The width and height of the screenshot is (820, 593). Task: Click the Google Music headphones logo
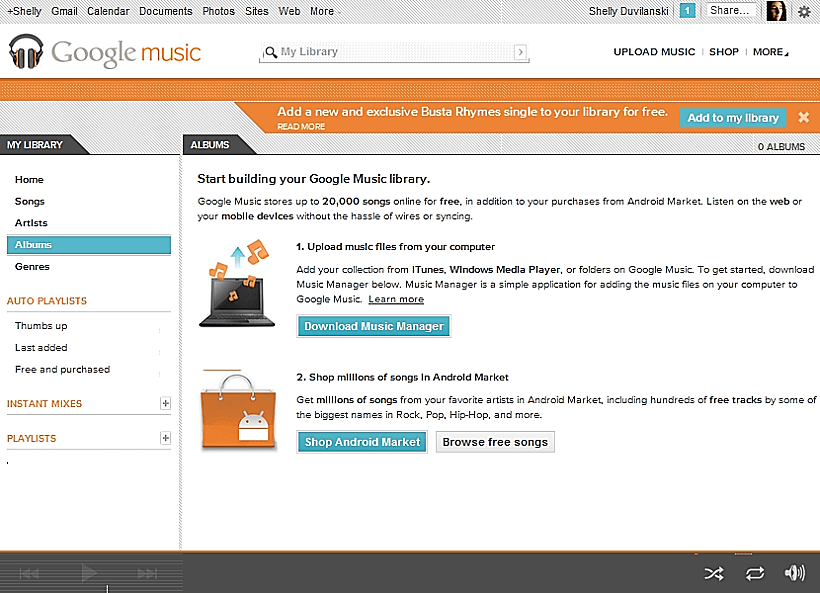(x=26, y=52)
